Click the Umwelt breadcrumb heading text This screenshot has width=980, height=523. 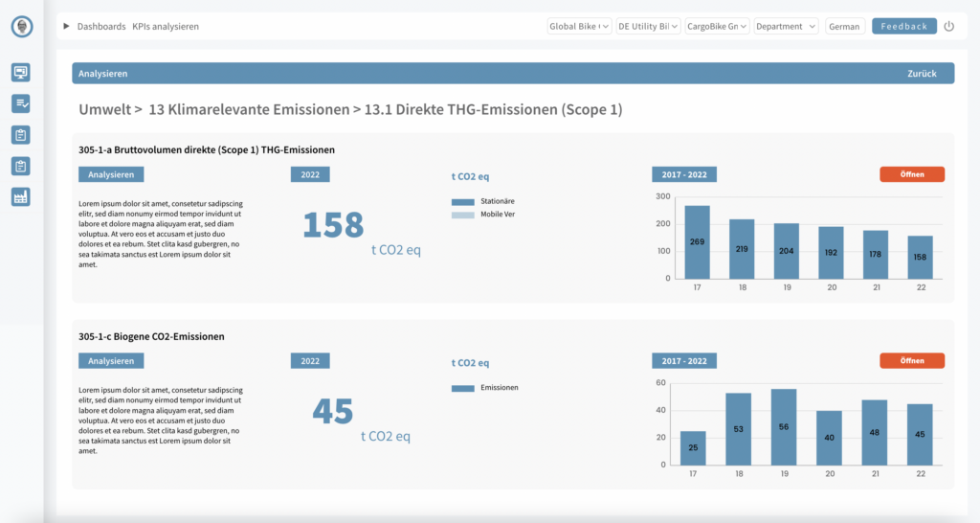click(x=105, y=109)
